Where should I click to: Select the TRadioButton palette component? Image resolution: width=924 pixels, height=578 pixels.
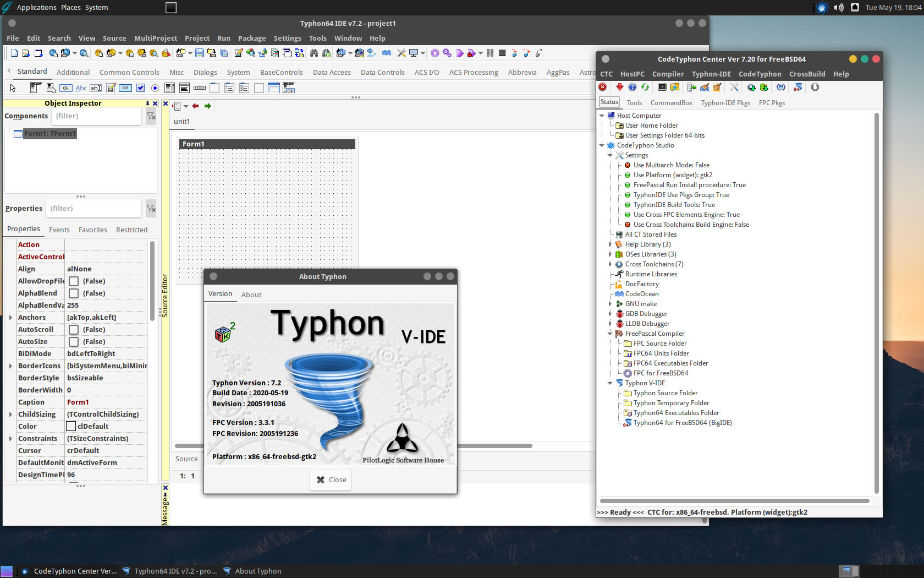point(155,88)
